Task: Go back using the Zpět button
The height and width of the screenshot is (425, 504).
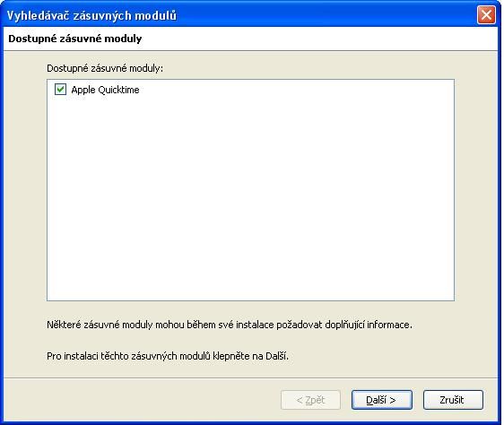Action: [310, 400]
